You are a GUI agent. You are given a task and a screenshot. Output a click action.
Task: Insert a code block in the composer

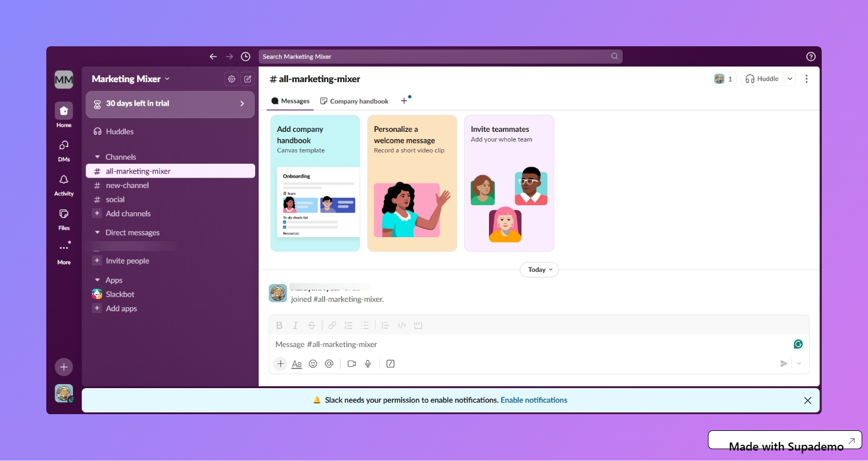coord(418,325)
